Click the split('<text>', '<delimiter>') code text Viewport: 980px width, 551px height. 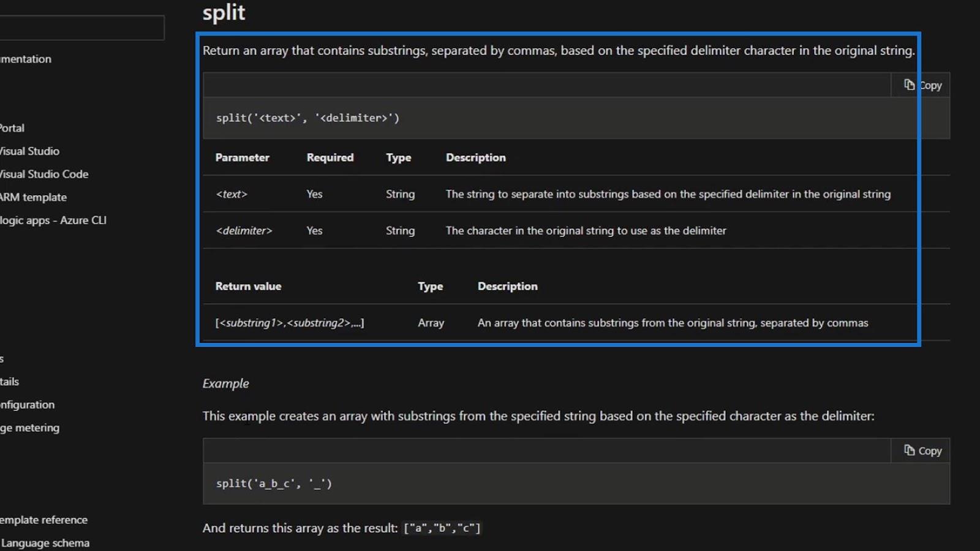307,118
